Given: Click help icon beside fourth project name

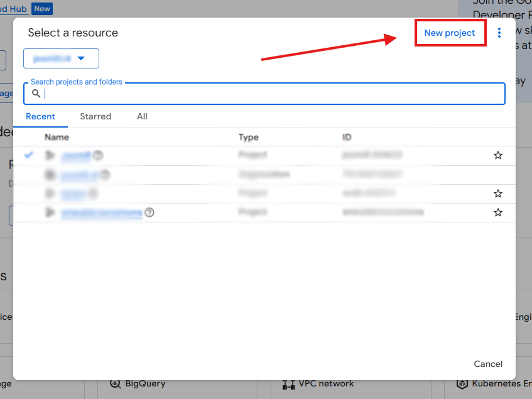Looking at the screenshot, I should [x=149, y=212].
